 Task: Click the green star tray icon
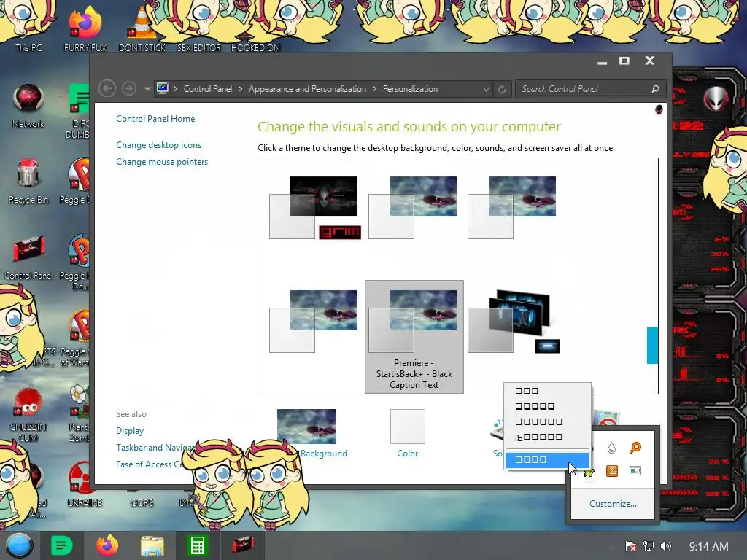589,472
